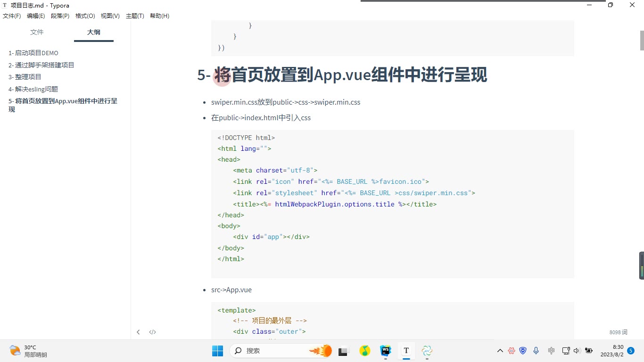The image size is (644, 362).
Task: Open Task View from the taskbar
Action: point(343,351)
